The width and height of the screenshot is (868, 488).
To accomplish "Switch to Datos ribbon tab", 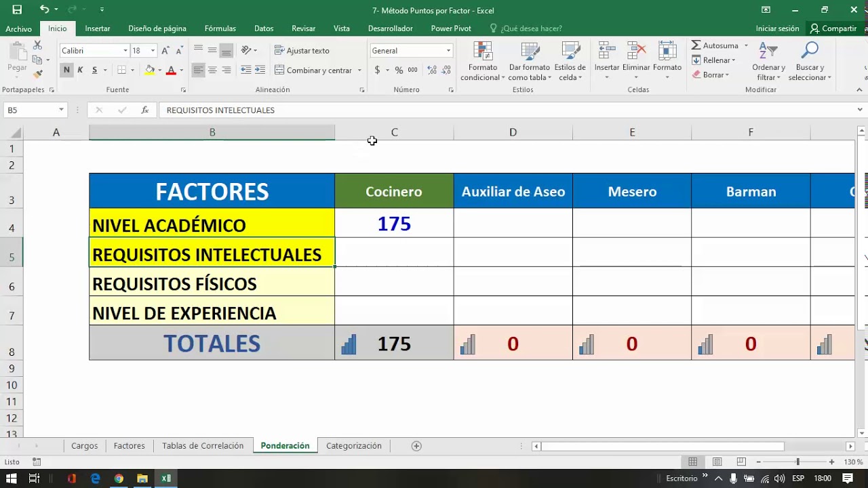I will [x=264, y=28].
